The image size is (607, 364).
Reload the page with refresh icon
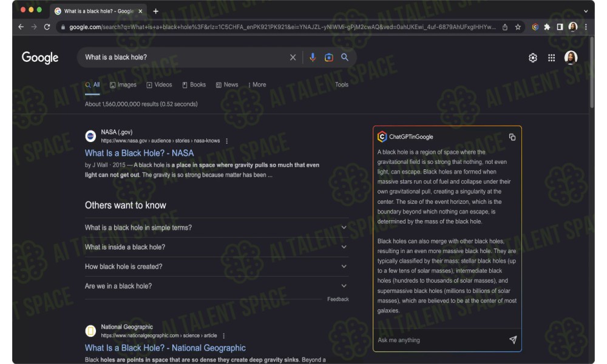(x=47, y=27)
